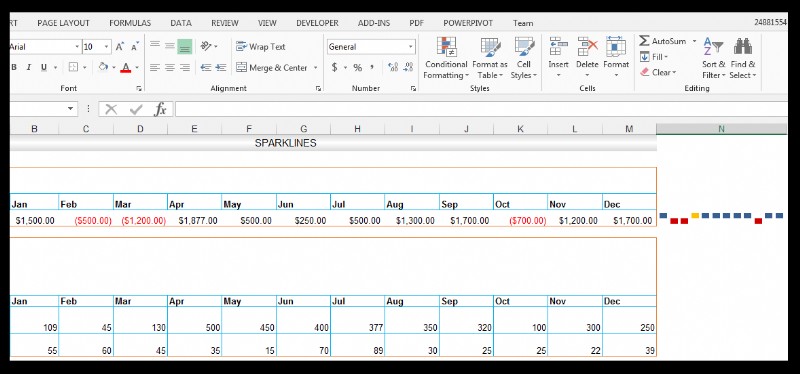Viewport: 800px width, 374px height.
Task: Align text to the right
Action: (x=185, y=67)
